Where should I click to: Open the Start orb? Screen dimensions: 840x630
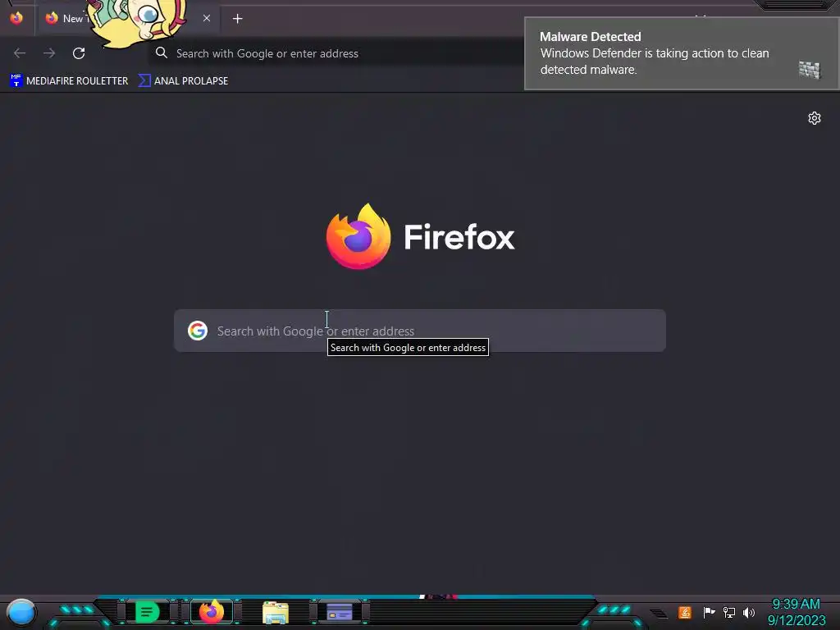pos(21,612)
